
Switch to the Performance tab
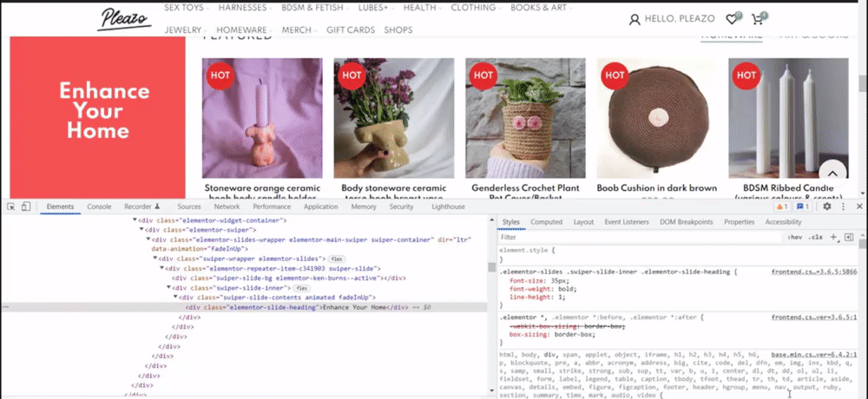click(272, 206)
